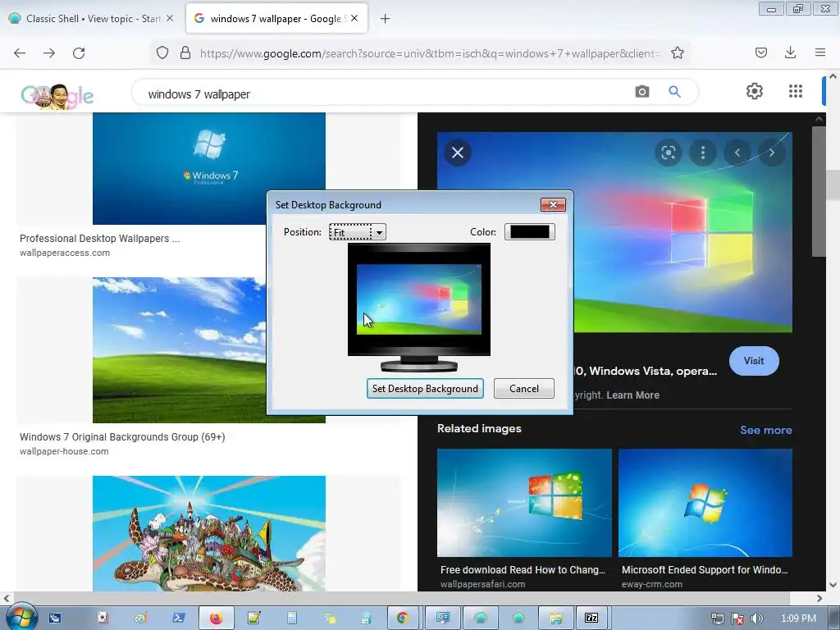840x630 pixels.
Task: Click the page vertical scrollbar down arrow
Action: (x=833, y=585)
